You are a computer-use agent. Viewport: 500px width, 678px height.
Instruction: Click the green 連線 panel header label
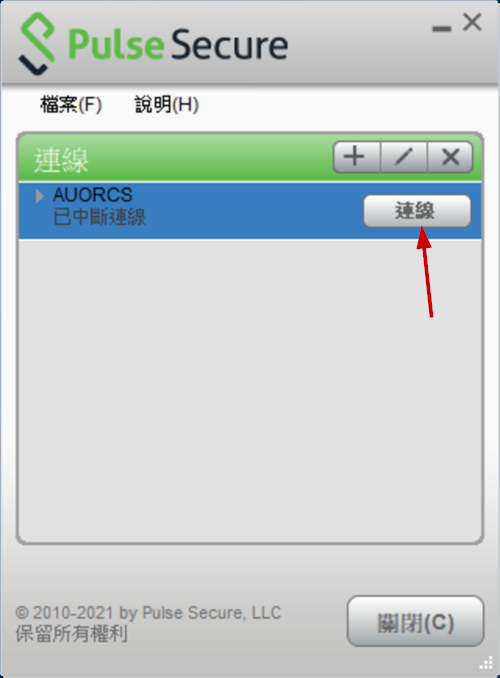pyautogui.click(x=61, y=160)
